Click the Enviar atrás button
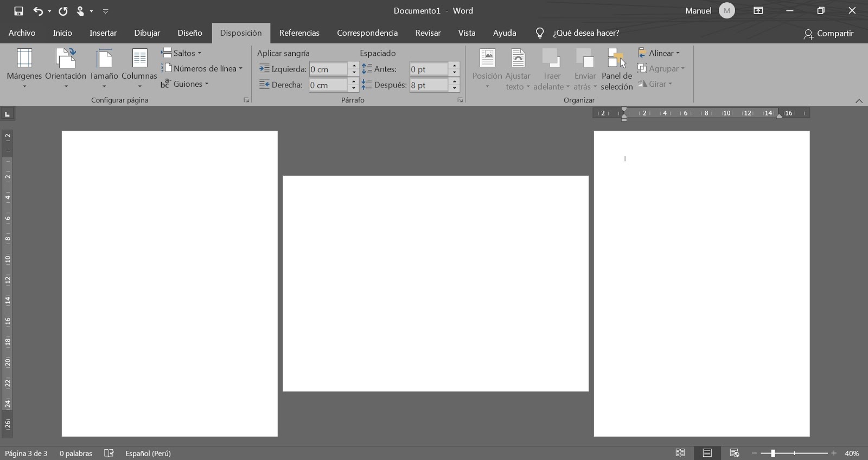This screenshot has width=868, height=460. pos(585,68)
